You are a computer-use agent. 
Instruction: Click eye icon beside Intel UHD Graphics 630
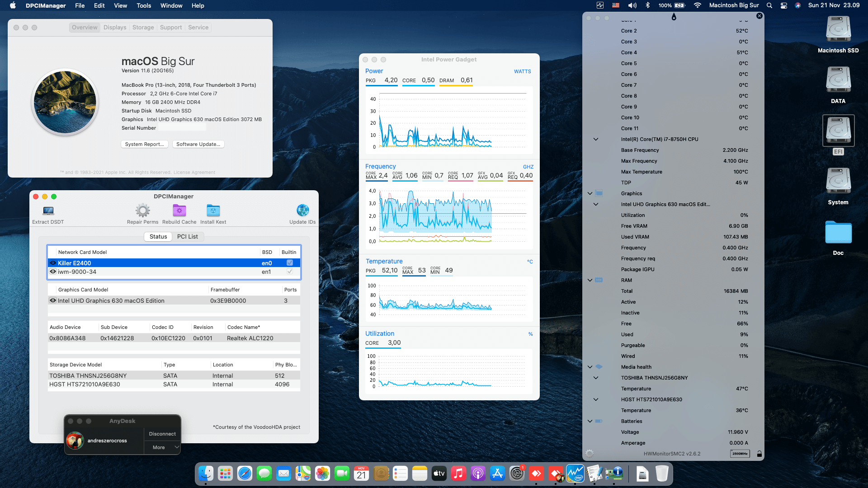[x=53, y=300]
